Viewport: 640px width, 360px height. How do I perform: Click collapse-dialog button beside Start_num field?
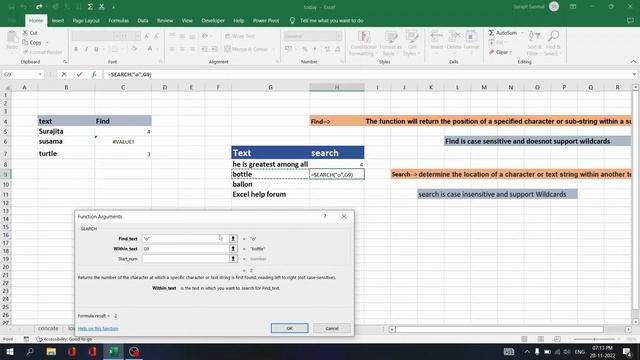pos(233,259)
